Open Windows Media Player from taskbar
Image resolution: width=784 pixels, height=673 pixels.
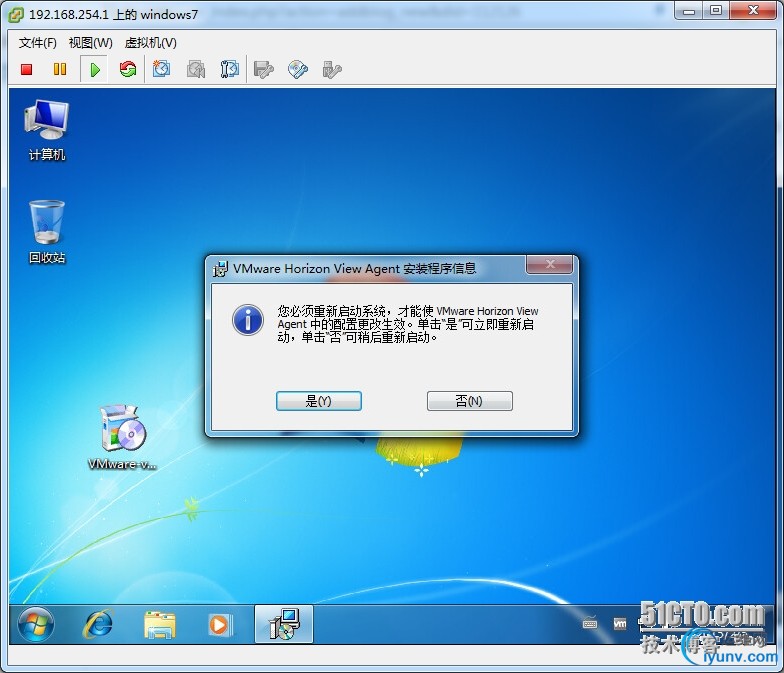pyautogui.click(x=218, y=624)
